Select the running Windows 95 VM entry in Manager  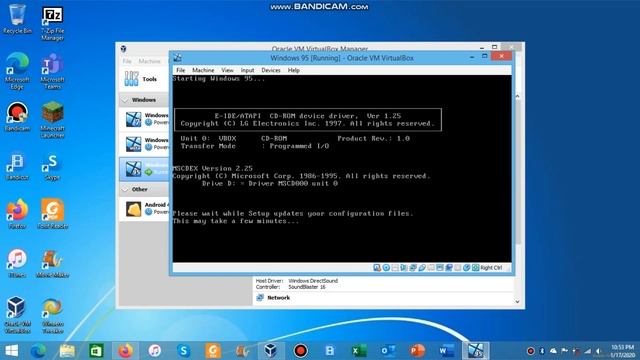pos(144,169)
